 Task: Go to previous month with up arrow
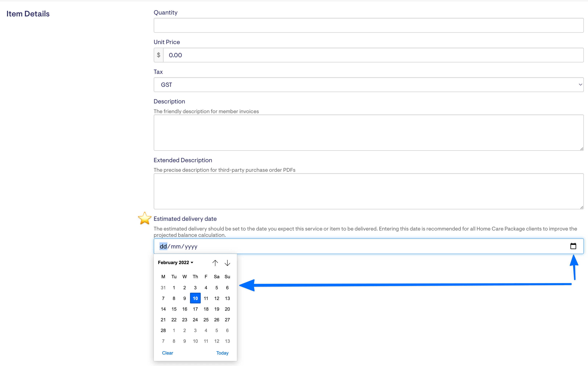coord(215,263)
